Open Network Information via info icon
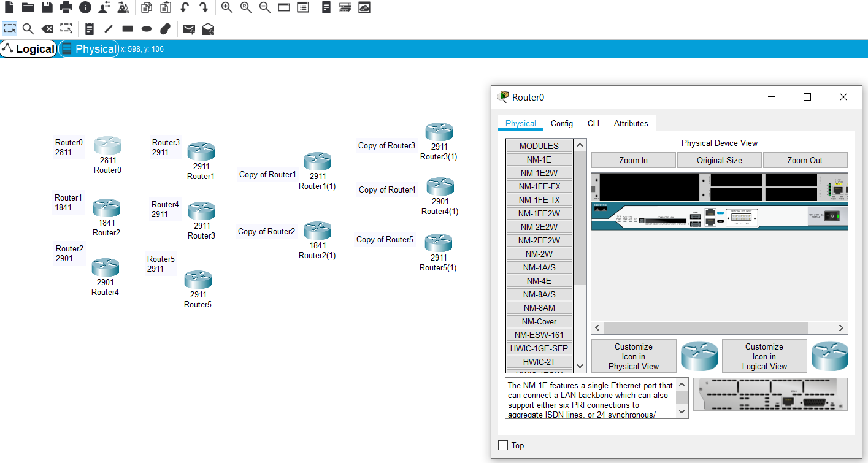This screenshot has height=463, width=868. 85,7
